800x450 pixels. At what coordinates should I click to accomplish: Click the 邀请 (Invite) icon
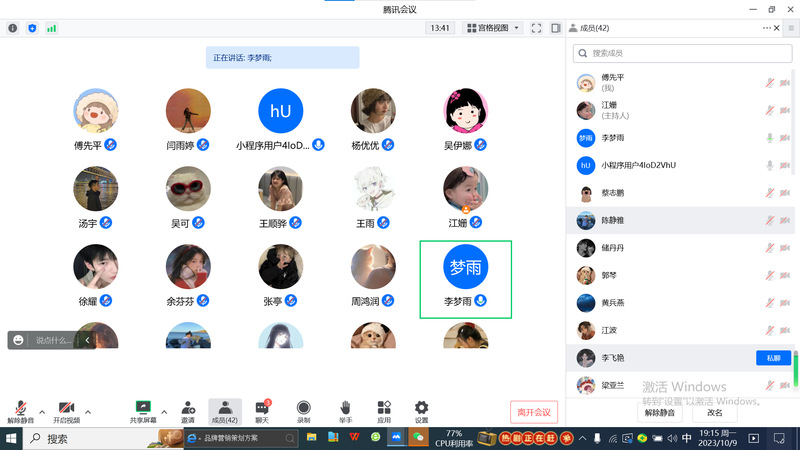tap(188, 409)
